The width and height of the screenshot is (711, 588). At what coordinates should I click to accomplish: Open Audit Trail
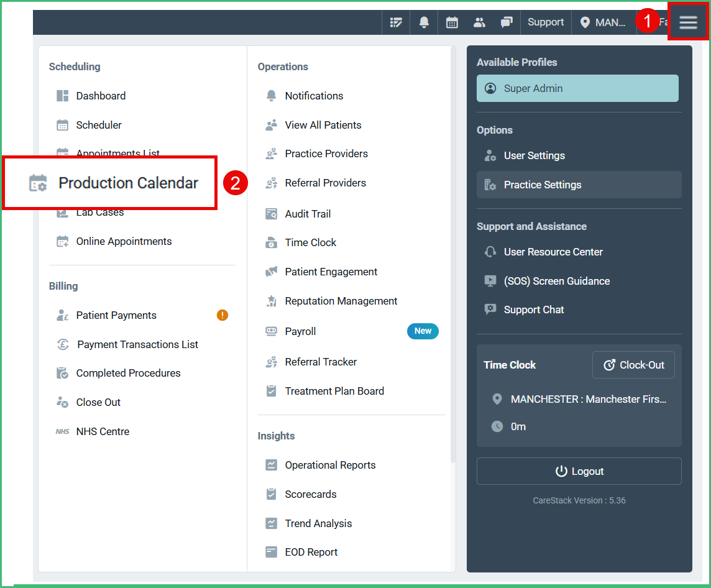coord(308,214)
